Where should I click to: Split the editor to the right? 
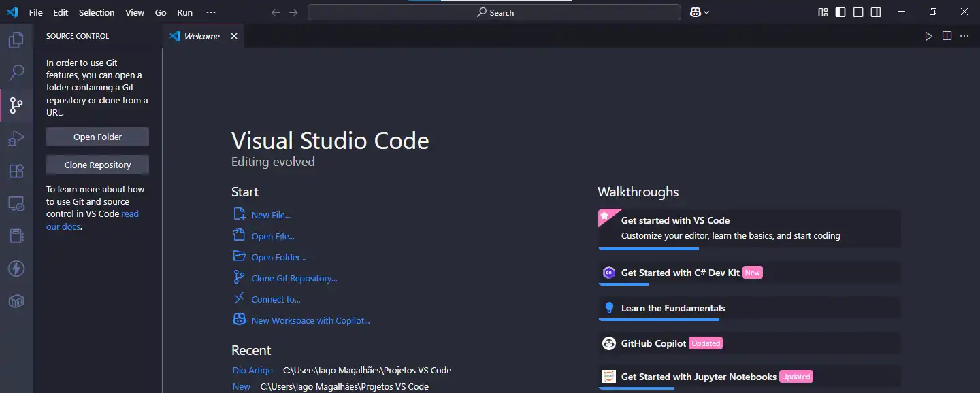[x=947, y=36]
